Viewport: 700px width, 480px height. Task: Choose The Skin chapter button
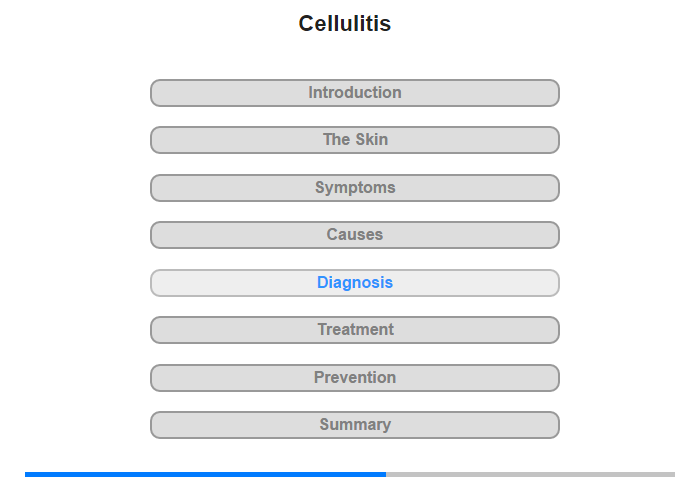click(x=355, y=140)
